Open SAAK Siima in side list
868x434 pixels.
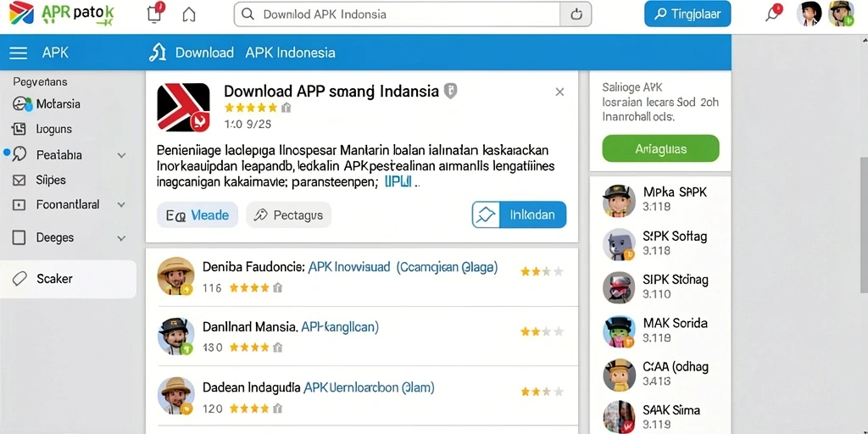click(671, 410)
